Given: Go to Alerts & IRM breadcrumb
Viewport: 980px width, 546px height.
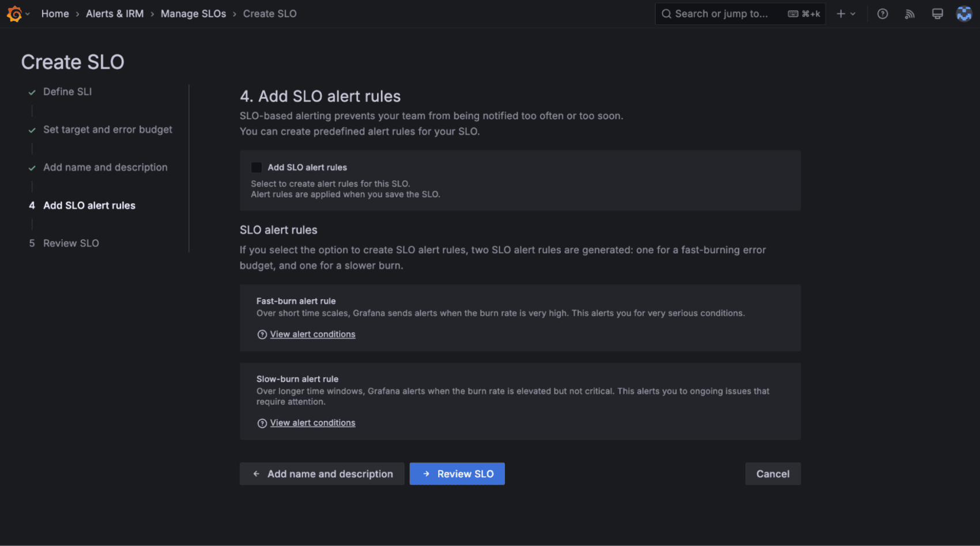Looking at the screenshot, I should pos(115,14).
